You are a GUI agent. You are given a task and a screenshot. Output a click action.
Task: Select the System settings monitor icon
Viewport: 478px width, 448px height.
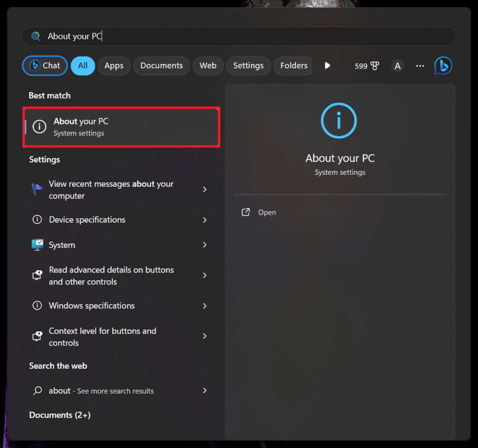click(x=37, y=245)
